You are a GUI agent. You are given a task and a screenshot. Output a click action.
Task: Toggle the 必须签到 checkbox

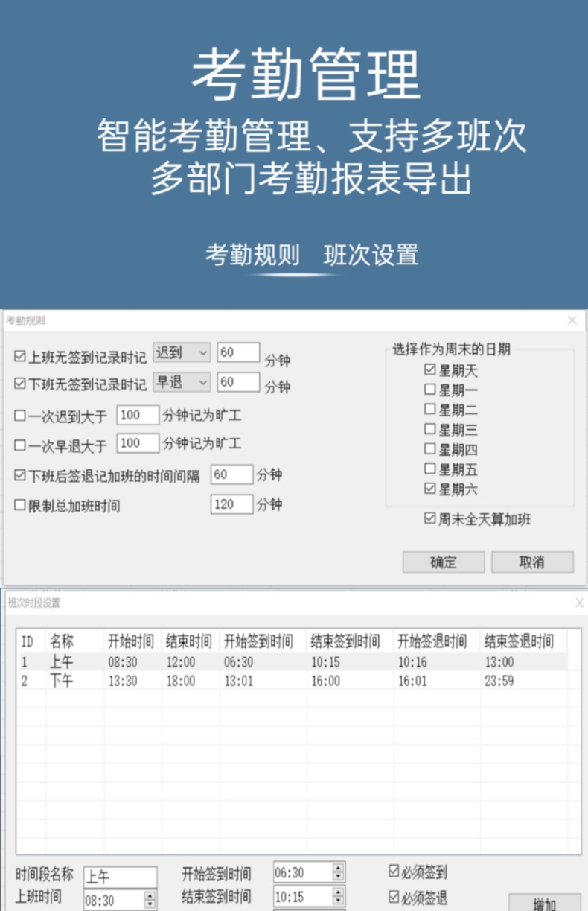(394, 872)
